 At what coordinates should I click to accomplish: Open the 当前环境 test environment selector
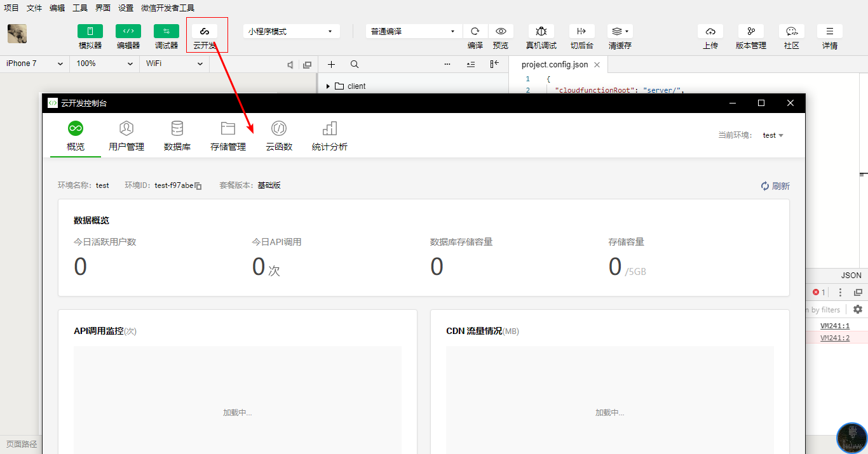773,135
